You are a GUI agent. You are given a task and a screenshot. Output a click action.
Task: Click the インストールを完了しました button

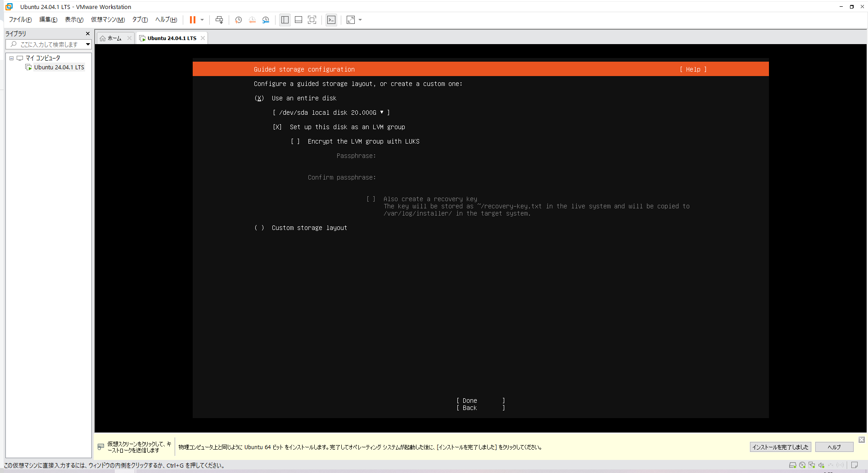780,447
